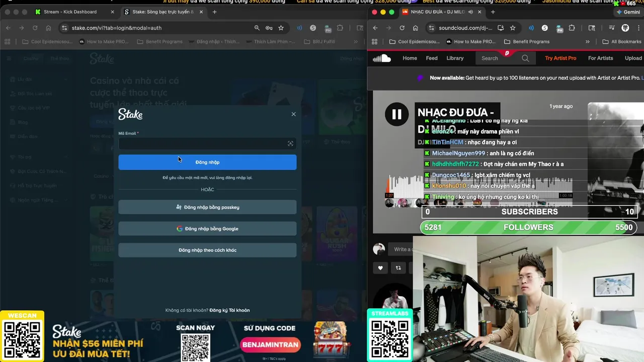Click the Stake logo in the page header
Screen dimensions: 644x362
tap(102, 59)
